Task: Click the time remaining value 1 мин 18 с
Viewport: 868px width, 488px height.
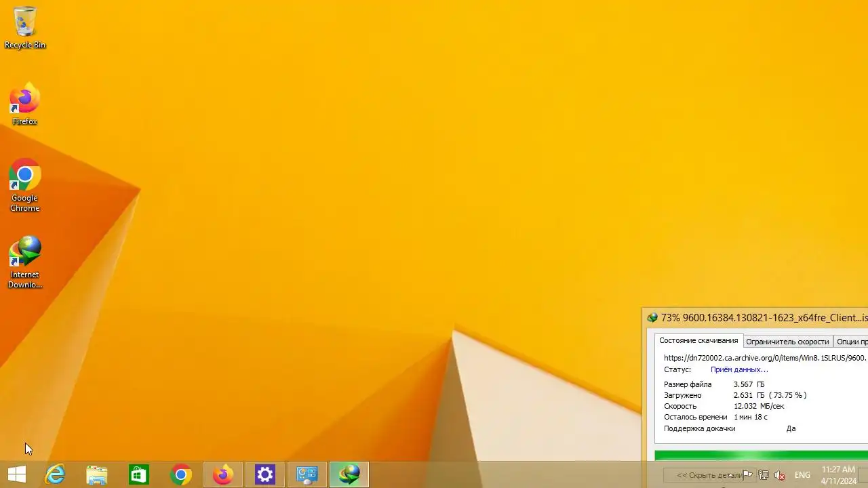Action: tap(751, 417)
